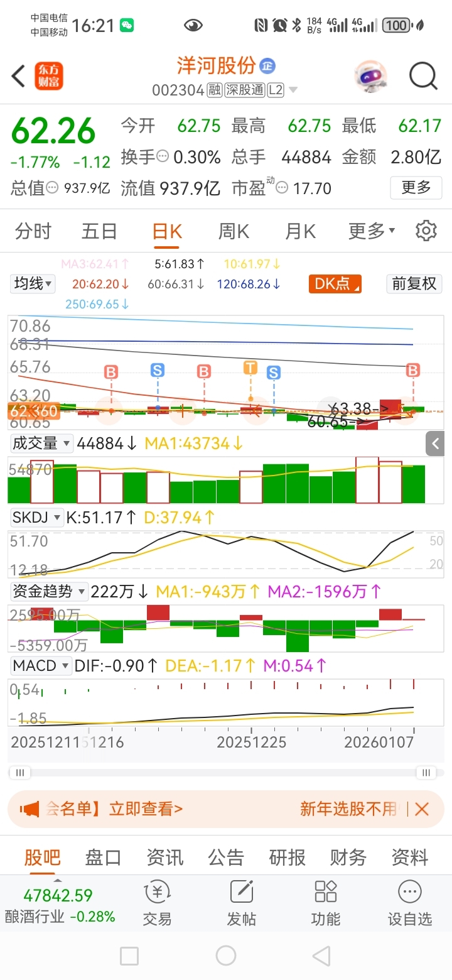Open the SKDJ indicator dropdown
This screenshot has height=980, width=452.
pos(37,518)
